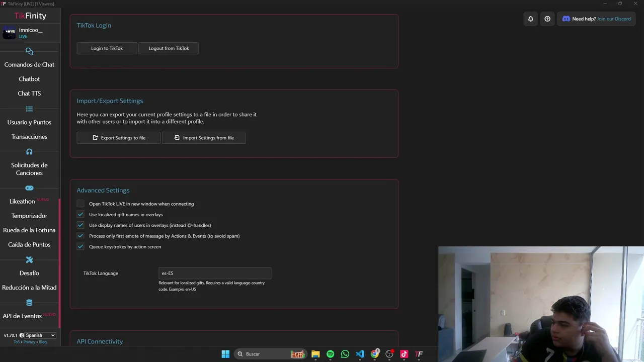Screen dimensions: 644x362
Task: Open OBS Studio from taskbar
Action: [389, 354]
